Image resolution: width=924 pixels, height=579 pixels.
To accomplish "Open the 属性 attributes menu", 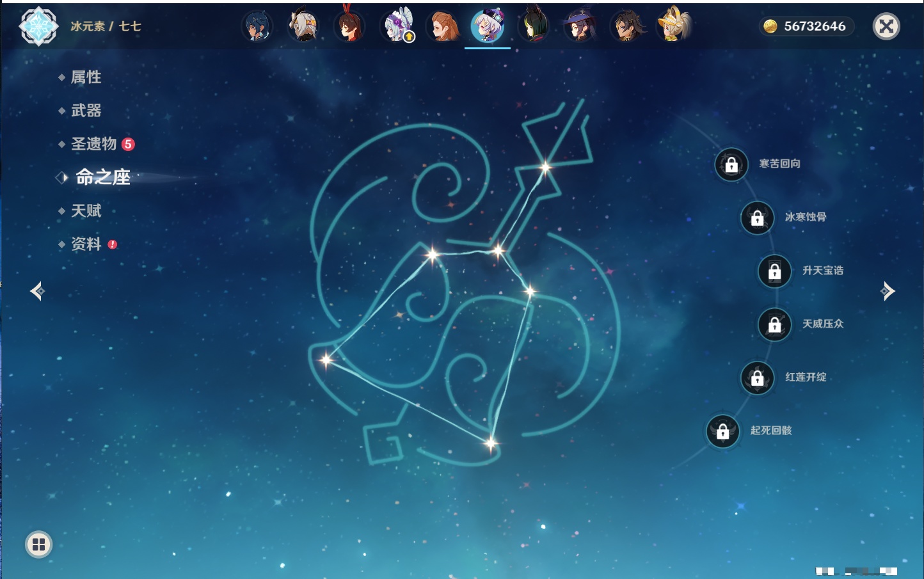I will click(86, 77).
